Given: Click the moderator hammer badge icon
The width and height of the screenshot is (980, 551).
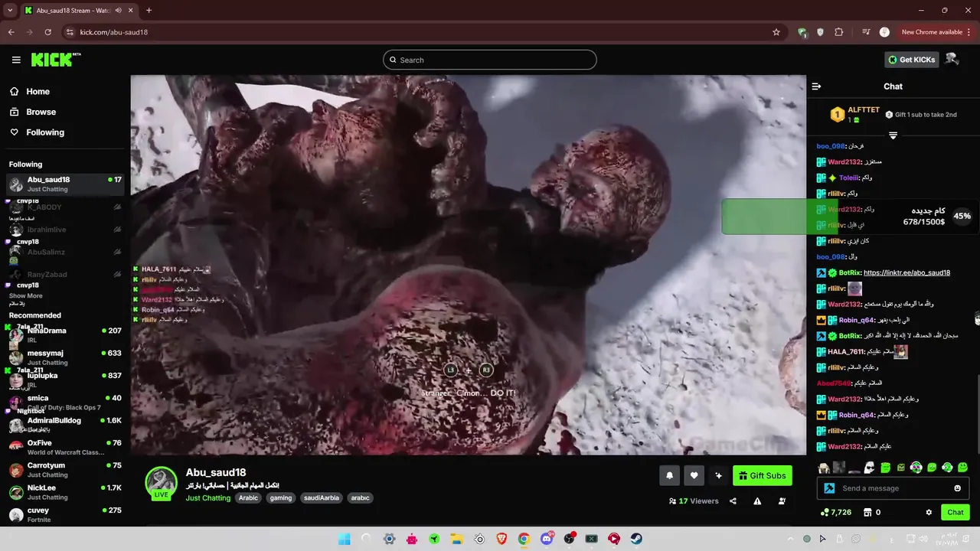Looking at the screenshot, I should coord(829,488).
